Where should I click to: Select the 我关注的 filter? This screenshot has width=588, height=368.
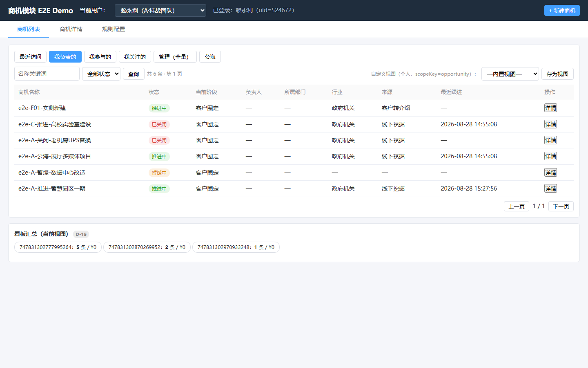point(135,57)
